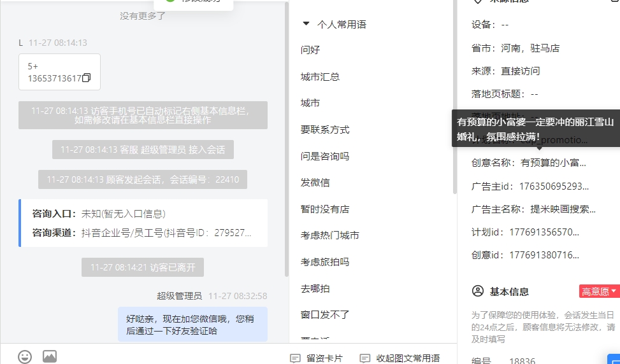Click the 基本信息 person icon

point(478,291)
